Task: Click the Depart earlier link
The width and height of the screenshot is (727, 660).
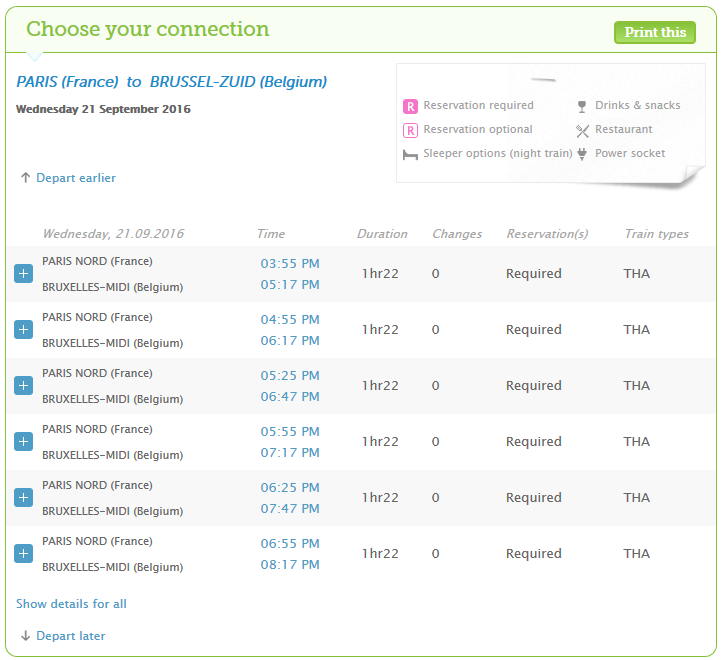Action: click(76, 178)
